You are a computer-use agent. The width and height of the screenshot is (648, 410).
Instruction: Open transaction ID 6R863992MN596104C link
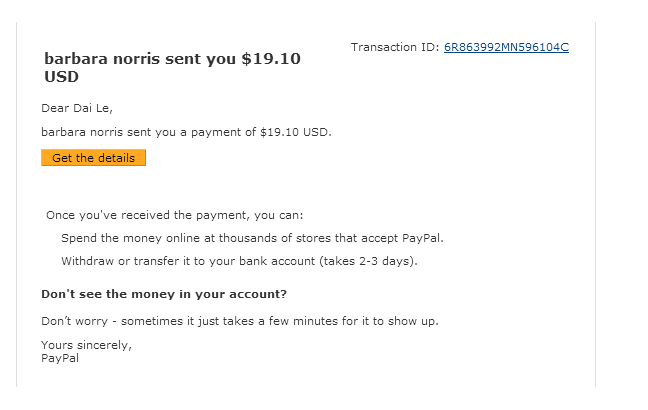(x=506, y=47)
